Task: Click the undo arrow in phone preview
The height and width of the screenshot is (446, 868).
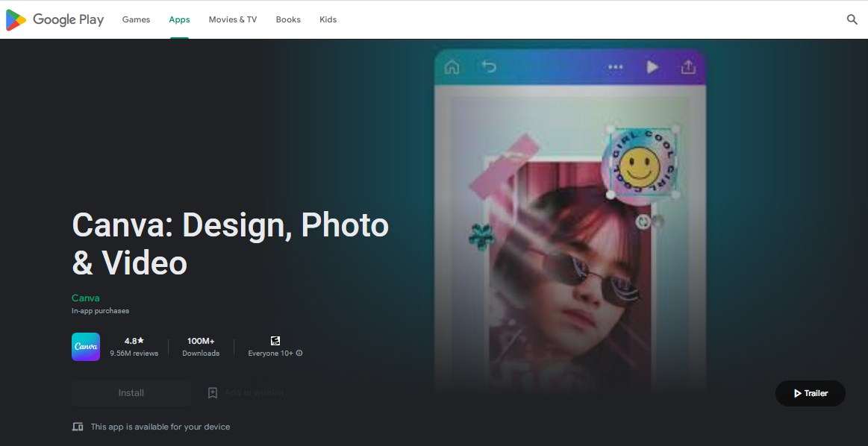Action: pos(489,67)
